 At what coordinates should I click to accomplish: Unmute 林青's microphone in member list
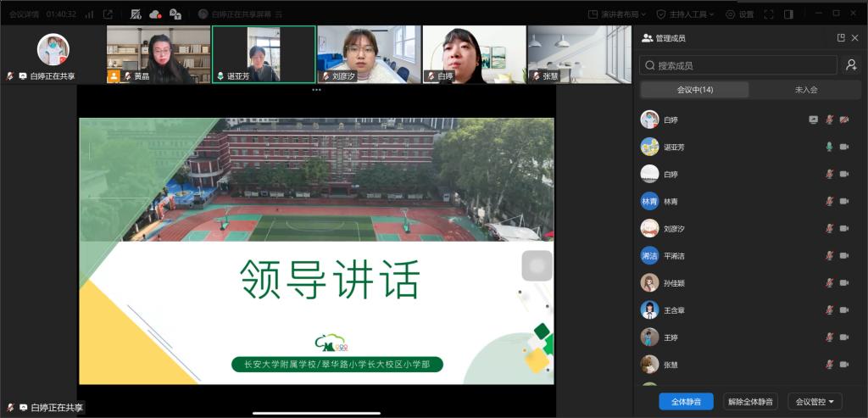[829, 202]
